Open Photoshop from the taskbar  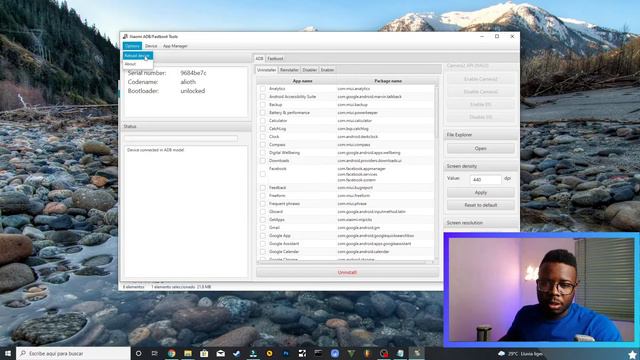286,353
